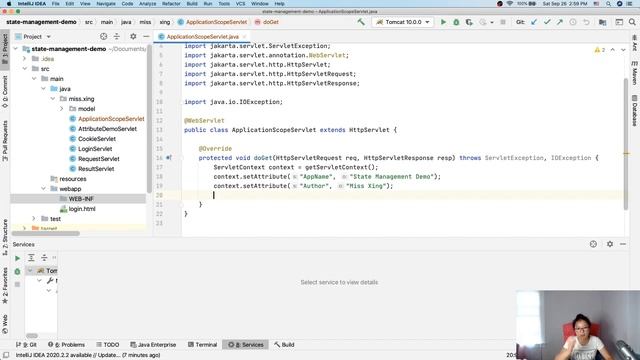Expand the test folder
This screenshot has width=640, height=360.
pyautogui.click(x=34, y=219)
